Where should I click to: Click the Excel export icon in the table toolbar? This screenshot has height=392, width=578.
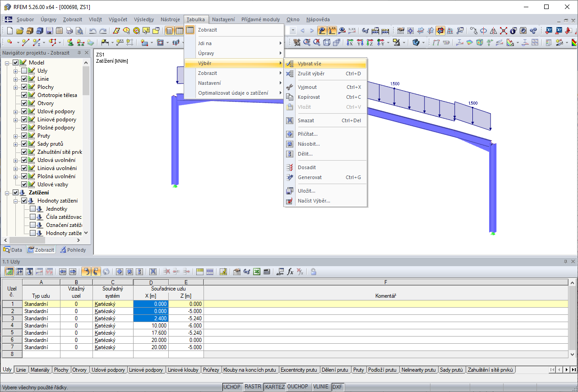256,272
